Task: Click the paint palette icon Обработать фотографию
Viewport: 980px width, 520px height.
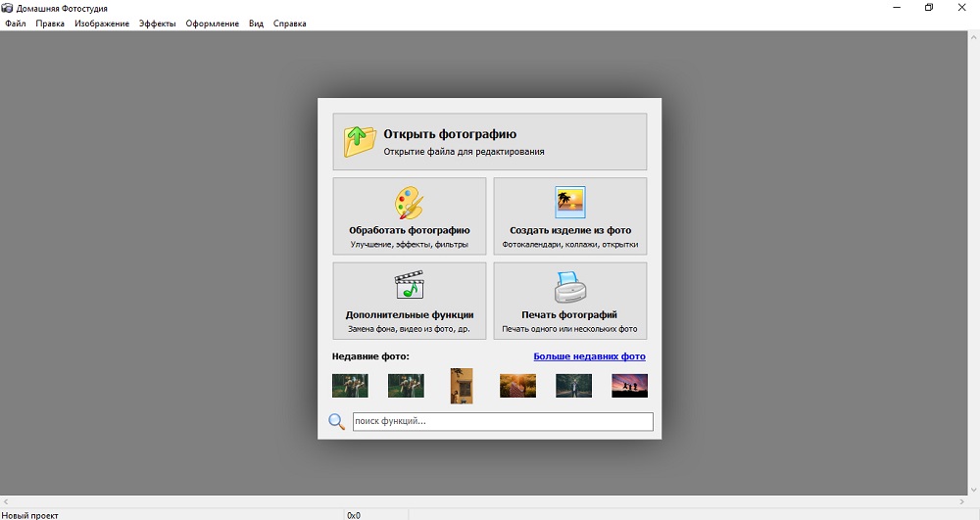Action: point(409,204)
